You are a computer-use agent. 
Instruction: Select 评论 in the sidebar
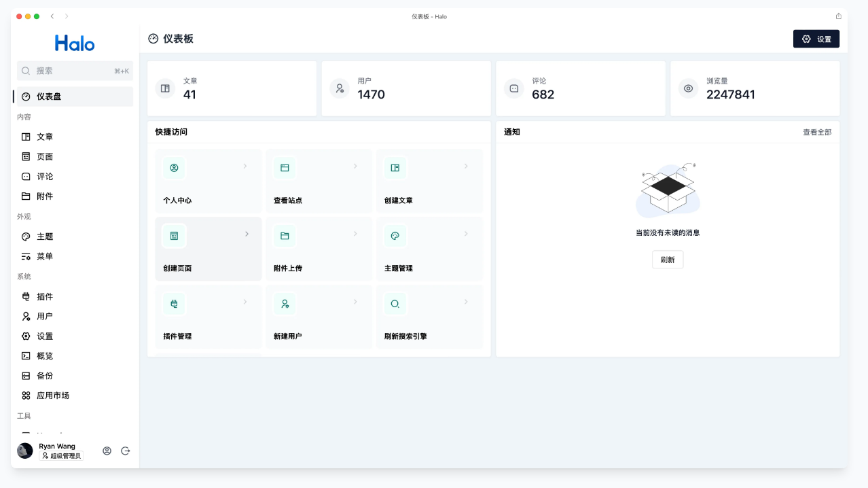point(45,177)
